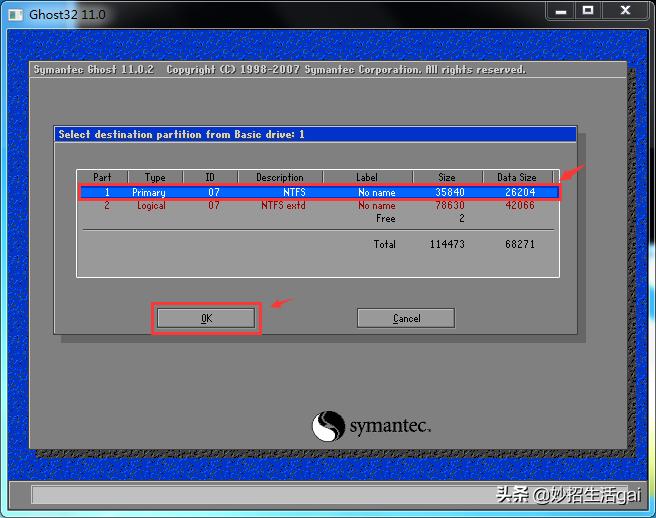This screenshot has height=518, width=656.
Task: Click the Ghost32 window title icon
Action: point(16,15)
